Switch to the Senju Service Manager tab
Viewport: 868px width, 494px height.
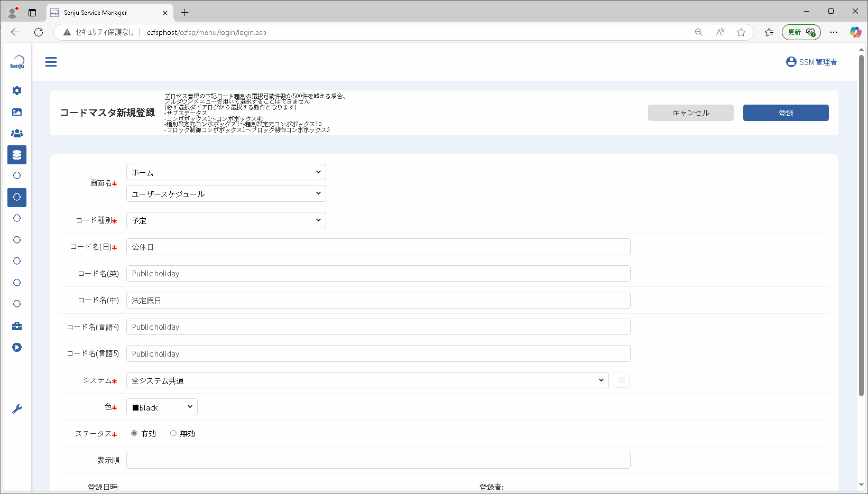[109, 13]
